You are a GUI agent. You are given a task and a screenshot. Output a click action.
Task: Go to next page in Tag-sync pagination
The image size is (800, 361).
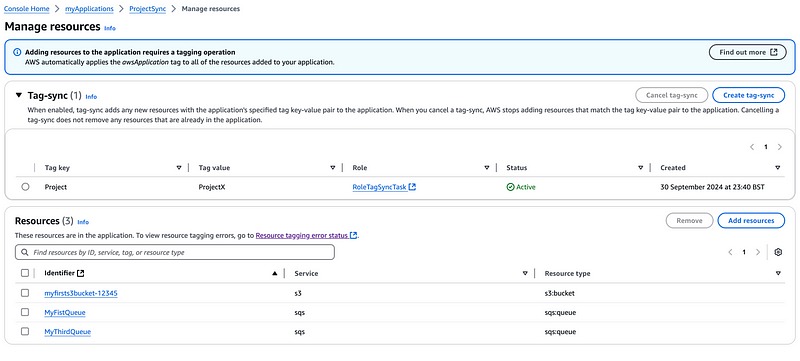pos(779,147)
